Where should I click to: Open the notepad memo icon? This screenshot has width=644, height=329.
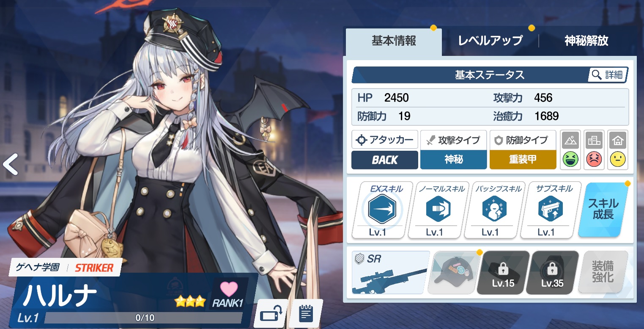(x=306, y=314)
